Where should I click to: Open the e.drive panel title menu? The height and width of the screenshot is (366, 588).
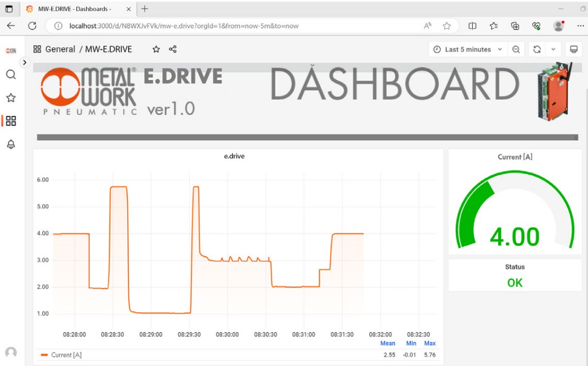click(234, 156)
